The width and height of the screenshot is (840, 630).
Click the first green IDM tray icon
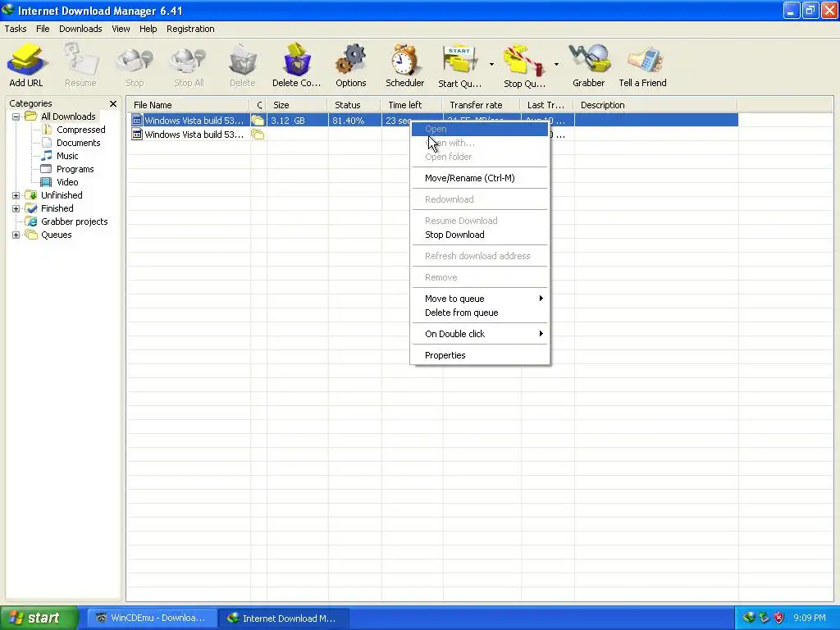click(x=749, y=618)
